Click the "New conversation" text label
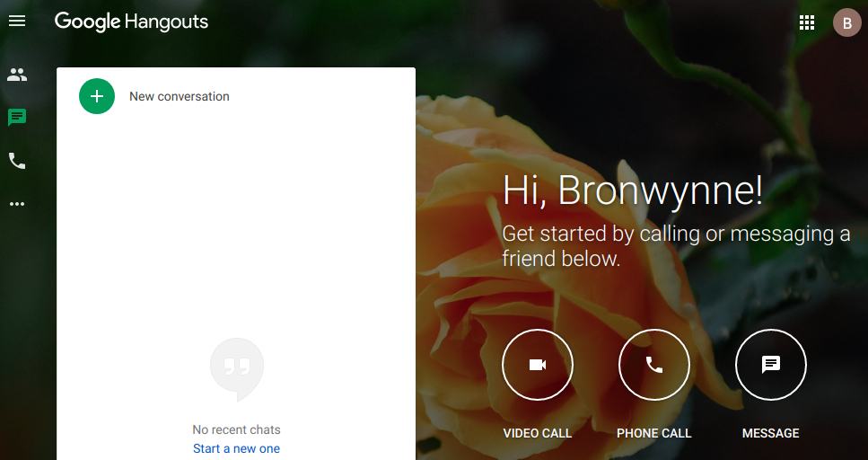 pyautogui.click(x=180, y=96)
